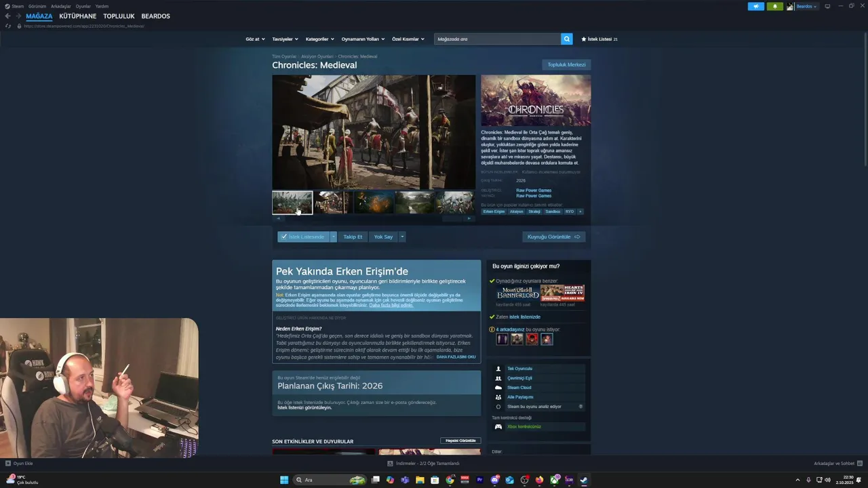
Task: Open Firefox from taskbar
Action: (539, 480)
